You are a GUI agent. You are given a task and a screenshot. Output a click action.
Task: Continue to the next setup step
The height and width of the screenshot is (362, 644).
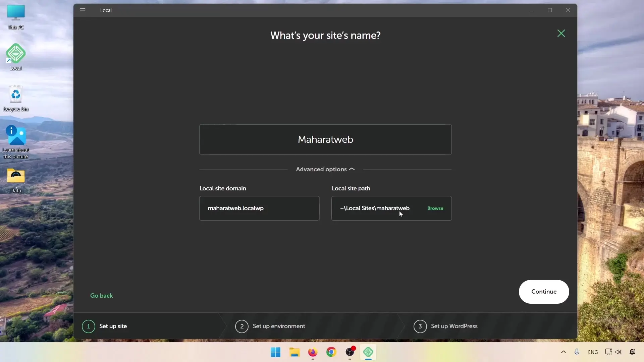544,292
